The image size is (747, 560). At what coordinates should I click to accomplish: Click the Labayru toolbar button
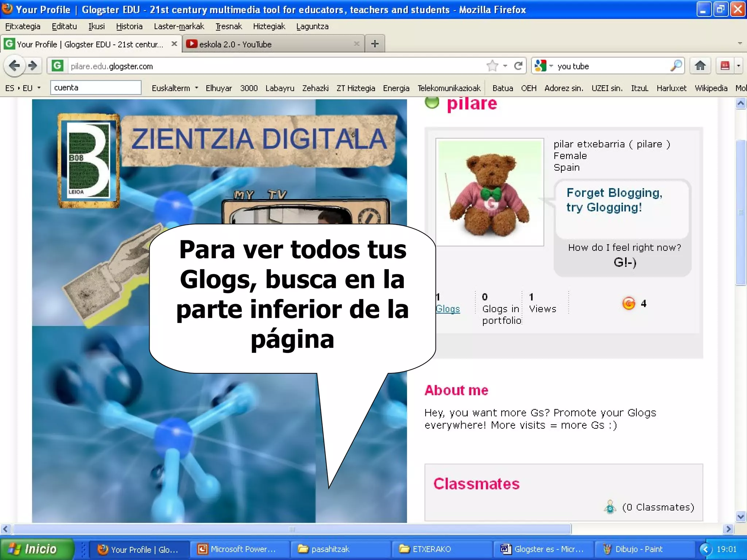[280, 88]
